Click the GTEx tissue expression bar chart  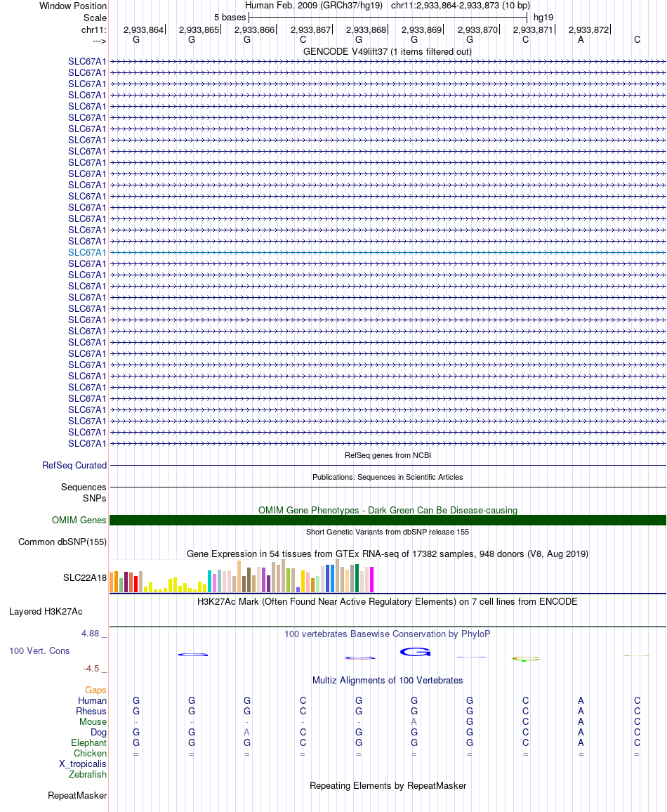point(242,576)
